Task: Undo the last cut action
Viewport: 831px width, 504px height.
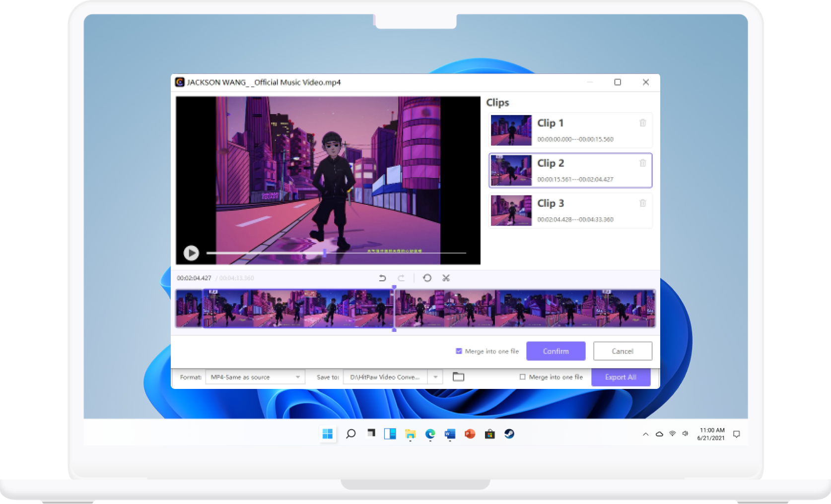Action: [x=382, y=278]
